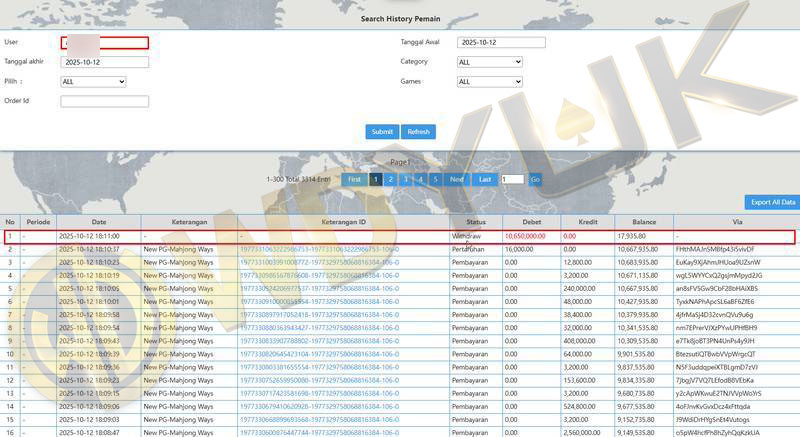
Task: Go to the First page
Action: 354,179
